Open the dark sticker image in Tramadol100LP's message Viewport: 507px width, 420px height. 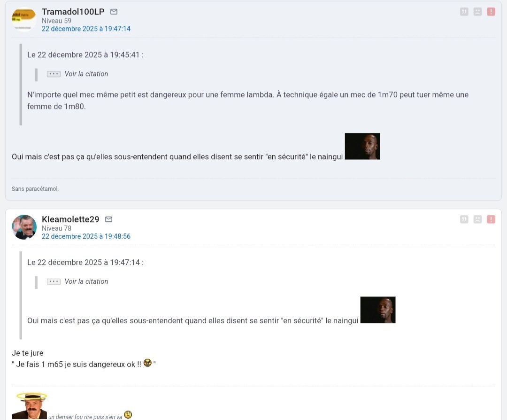click(362, 146)
